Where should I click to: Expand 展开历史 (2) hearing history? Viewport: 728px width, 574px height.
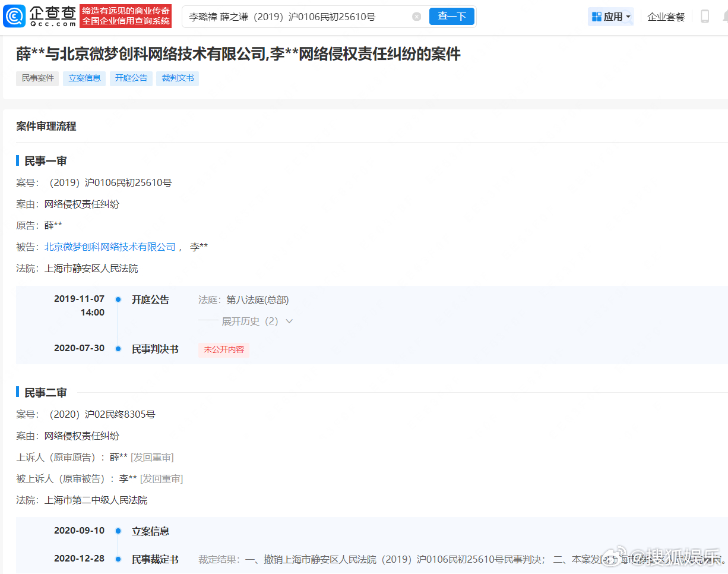257,321
